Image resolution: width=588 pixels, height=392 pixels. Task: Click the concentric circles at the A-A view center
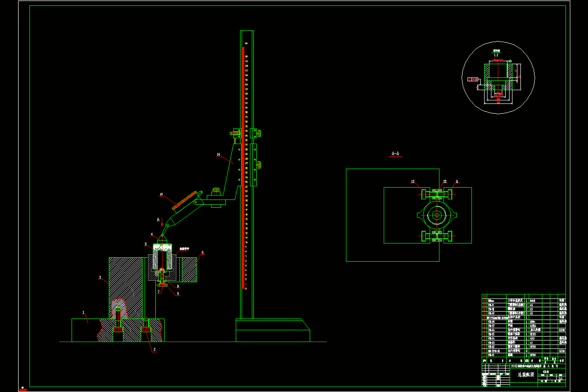coord(437,215)
